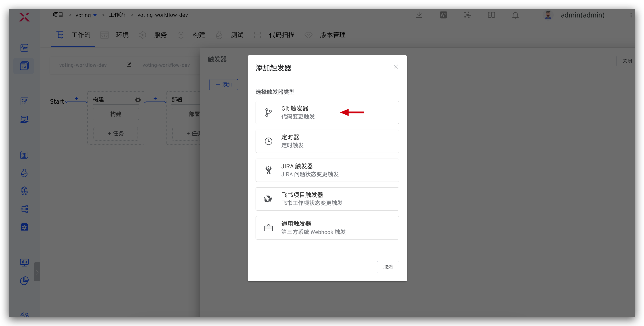The width and height of the screenshot is (644, 326).
Task: Click the download icon in header
Action: [419, 15]
